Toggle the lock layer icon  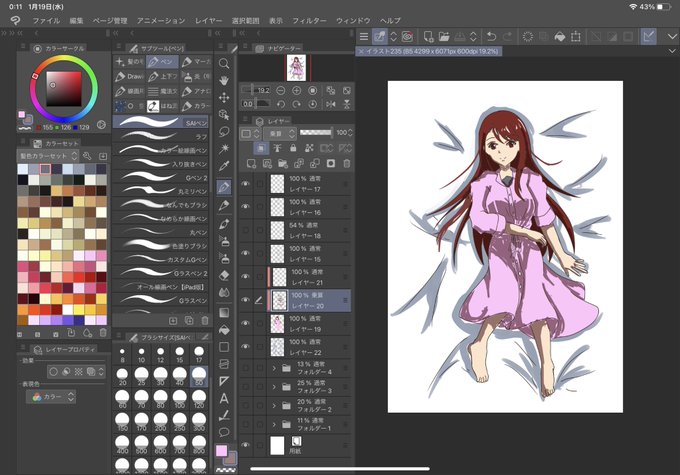point(293,148)
